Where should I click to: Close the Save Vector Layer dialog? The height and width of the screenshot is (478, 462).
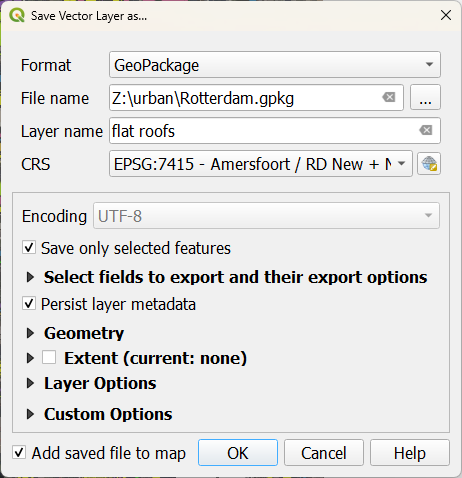coord(446,15)
